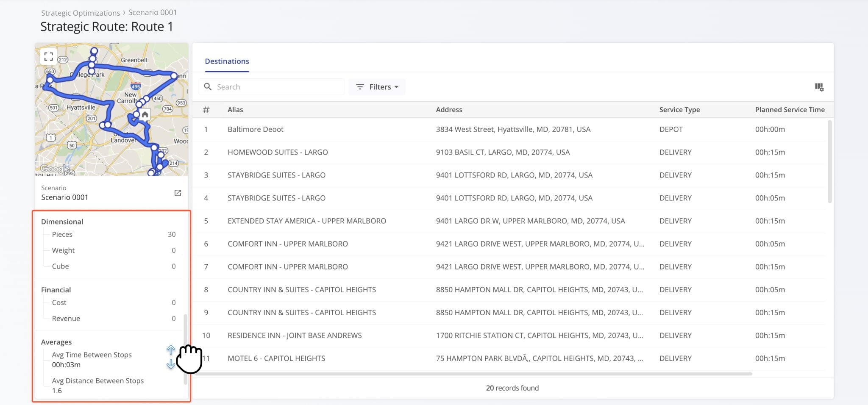The image size is (868, 405).
Task: Click the magnifier icon in the search bar
Action: 208,86
